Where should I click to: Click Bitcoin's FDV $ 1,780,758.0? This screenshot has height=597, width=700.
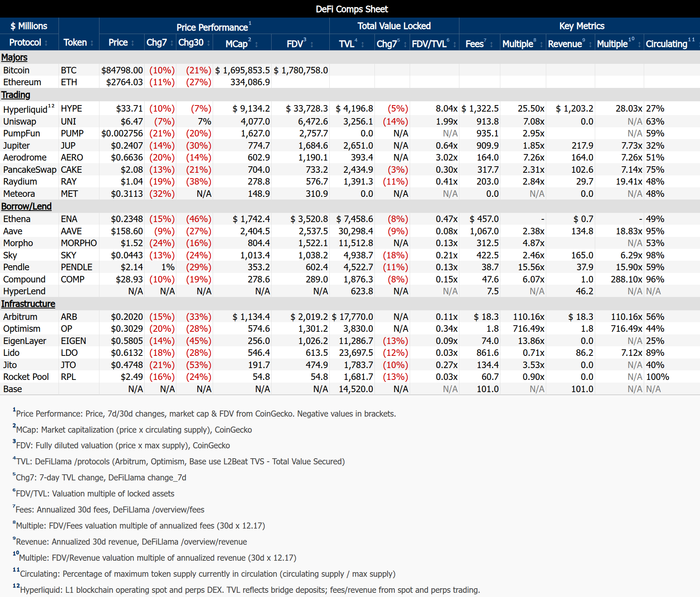click(301, 70)
